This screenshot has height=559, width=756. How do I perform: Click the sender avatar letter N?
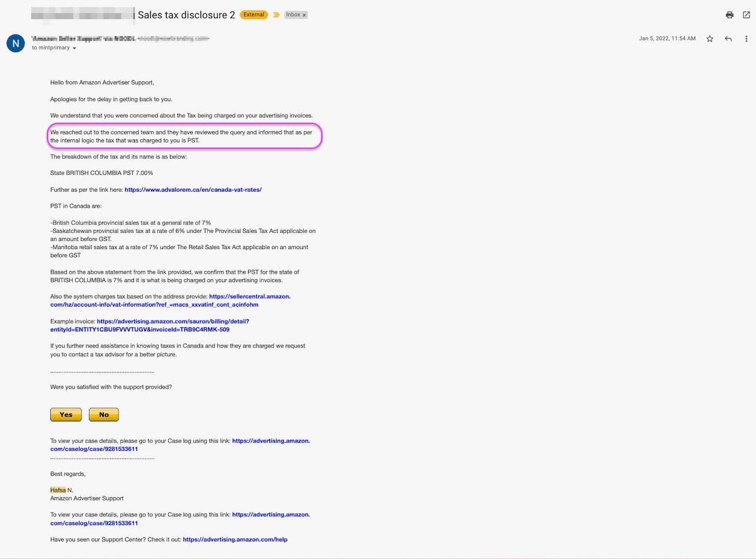point(15,43)
